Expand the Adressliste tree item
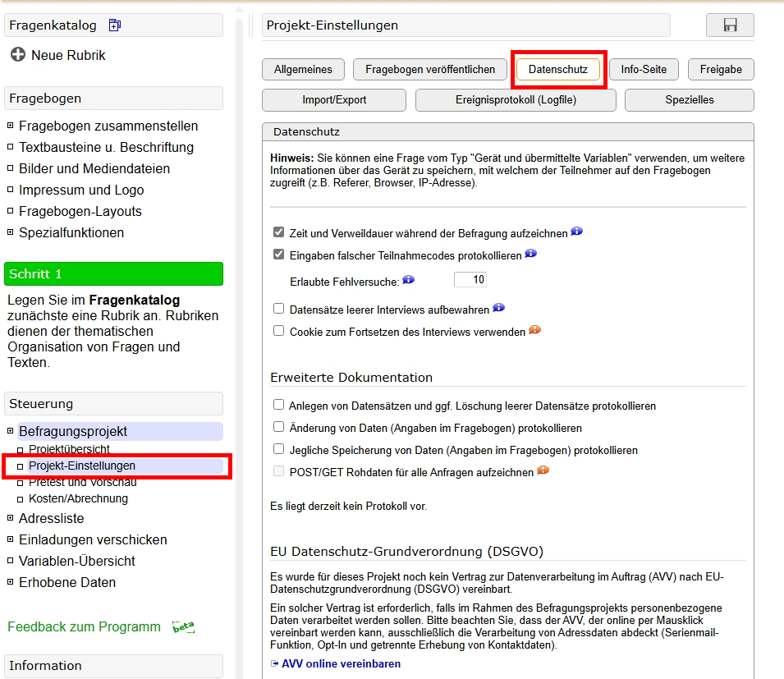Screen dimensions: 784x679 tap(8, 518)
